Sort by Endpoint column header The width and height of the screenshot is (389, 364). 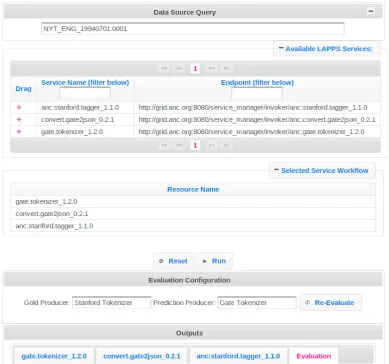pyautogui.click(x=257, y=82)
